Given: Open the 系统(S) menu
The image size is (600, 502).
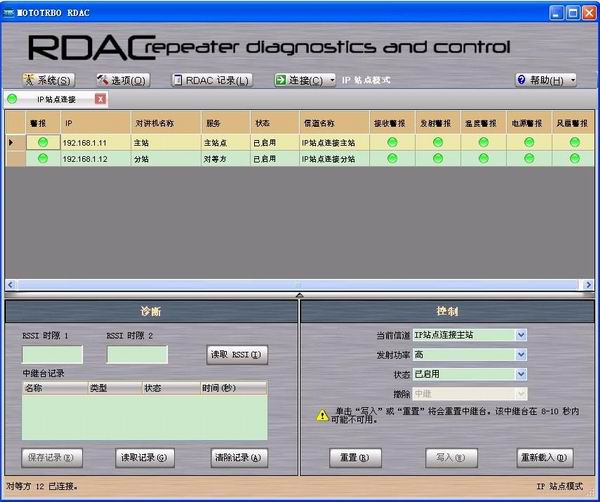Looking at the screenshot, I should 48,80.
